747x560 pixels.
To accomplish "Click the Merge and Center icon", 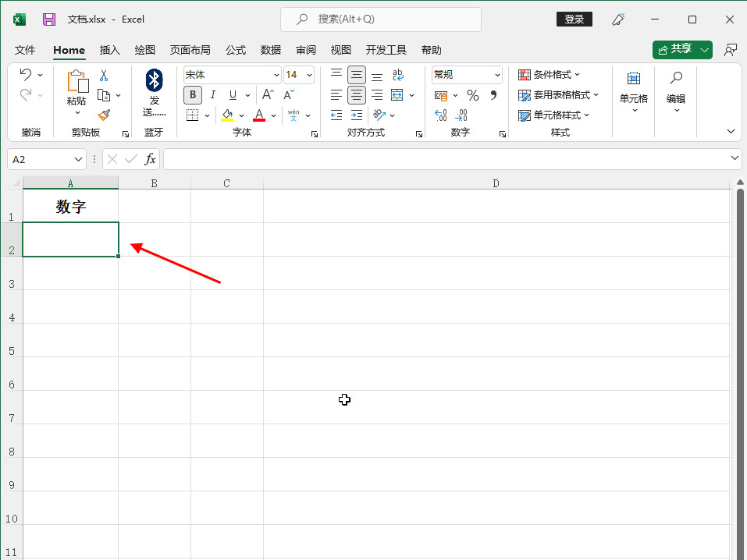I will pyautogui.click(x=397, y=94).
